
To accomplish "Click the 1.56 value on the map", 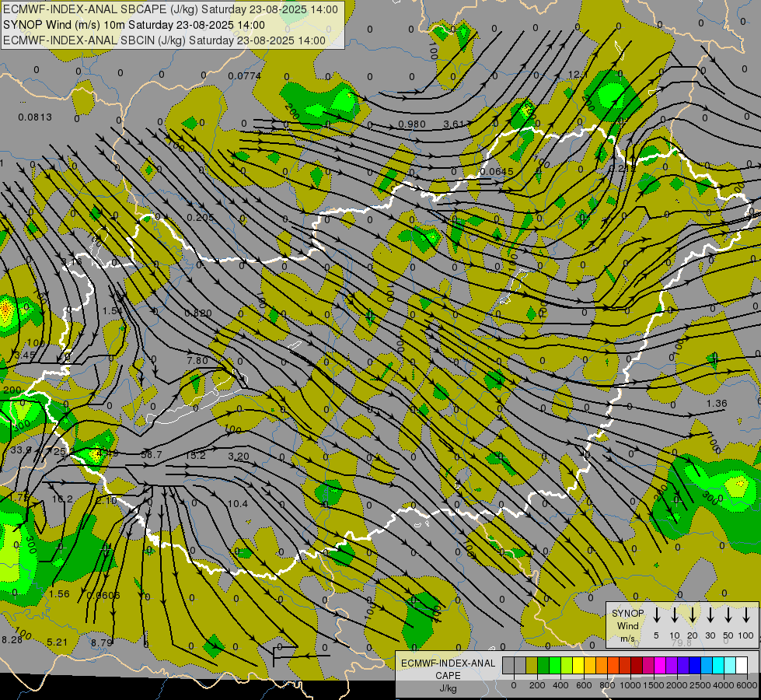I will [x=59, y=593].
